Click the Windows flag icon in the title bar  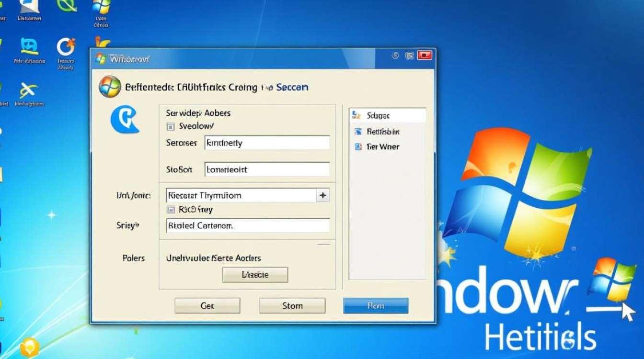(101, 59)
